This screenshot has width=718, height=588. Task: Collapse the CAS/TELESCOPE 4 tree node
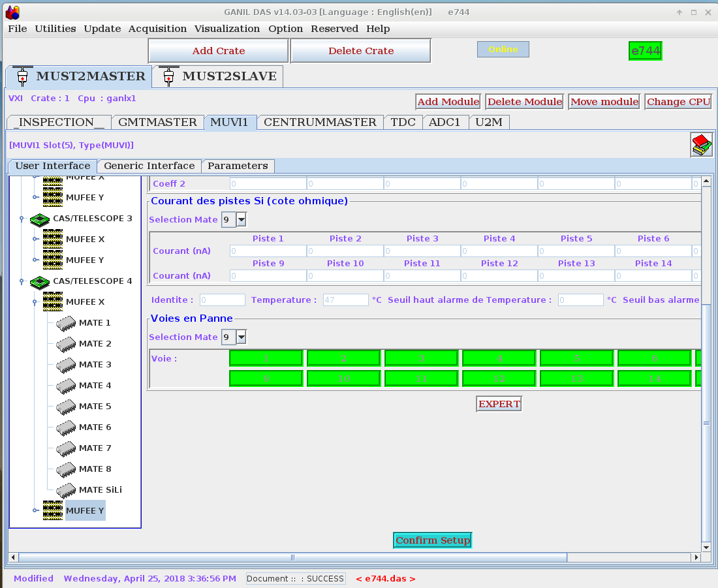pos(22,281)
